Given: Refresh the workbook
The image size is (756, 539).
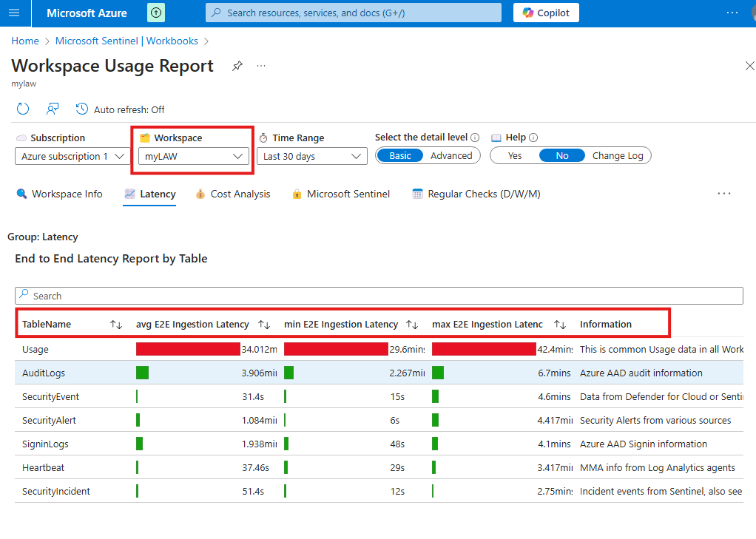Looking at the screenshot, I should [x=23, y=109].
